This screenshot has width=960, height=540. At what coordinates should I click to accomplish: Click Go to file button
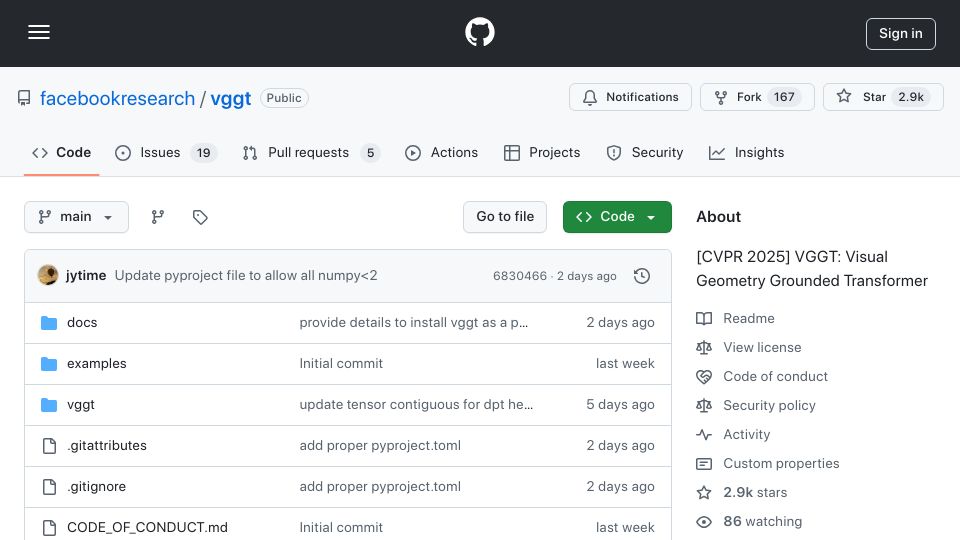pos(505,217)
